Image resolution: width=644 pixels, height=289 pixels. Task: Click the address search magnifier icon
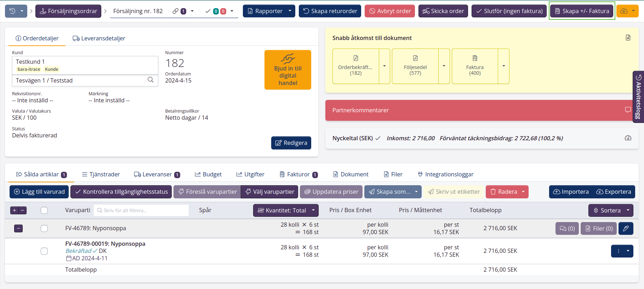point(150,80)
